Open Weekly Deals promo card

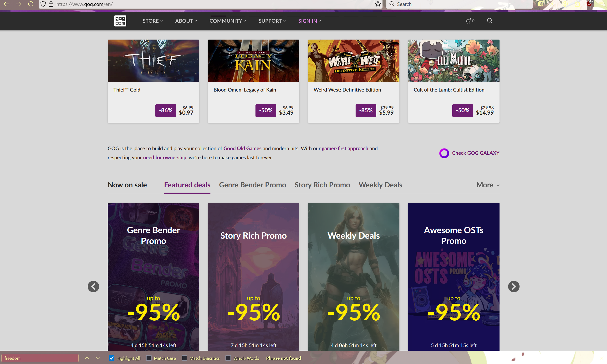(353, 277)
